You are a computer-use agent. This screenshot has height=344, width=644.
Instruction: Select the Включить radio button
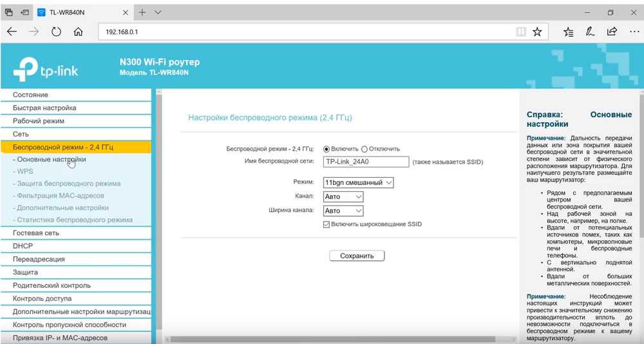(326, 149)
